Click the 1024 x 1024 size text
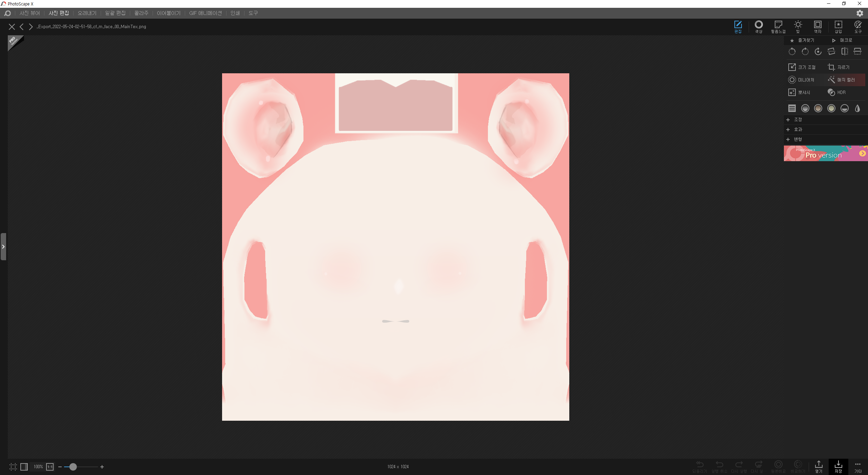 398,467
